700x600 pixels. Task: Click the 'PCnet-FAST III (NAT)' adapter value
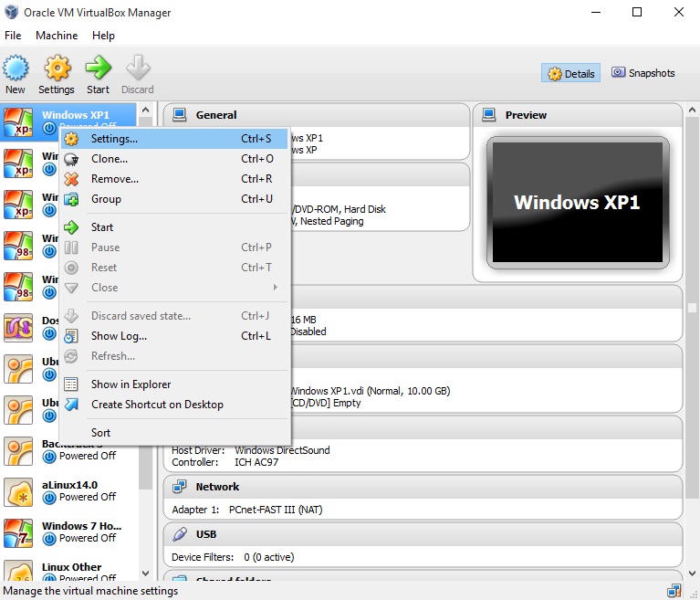(x=276, y=510)
